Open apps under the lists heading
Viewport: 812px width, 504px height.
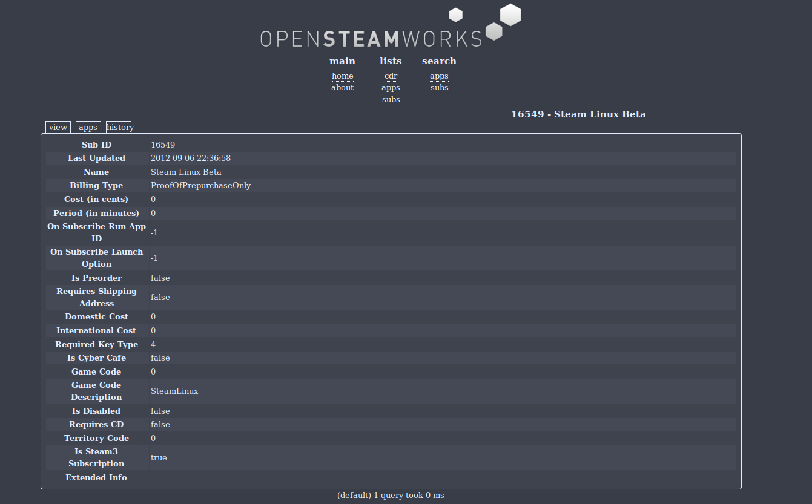point(391,88)
